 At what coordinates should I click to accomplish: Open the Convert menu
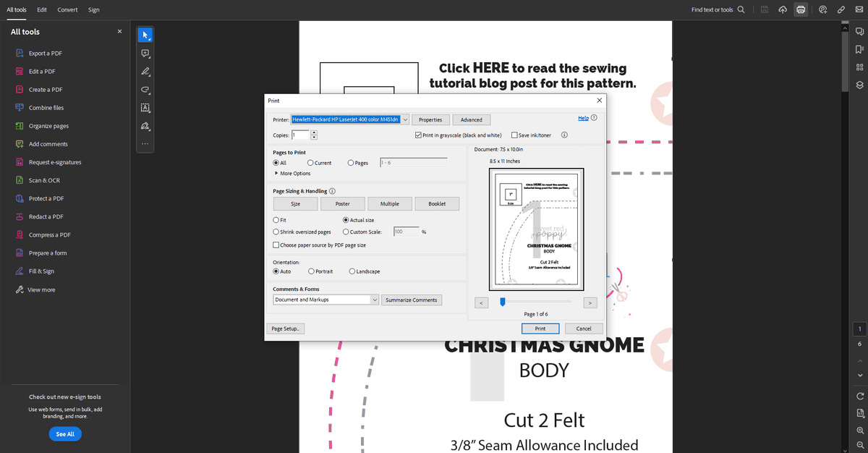point(67,9)
